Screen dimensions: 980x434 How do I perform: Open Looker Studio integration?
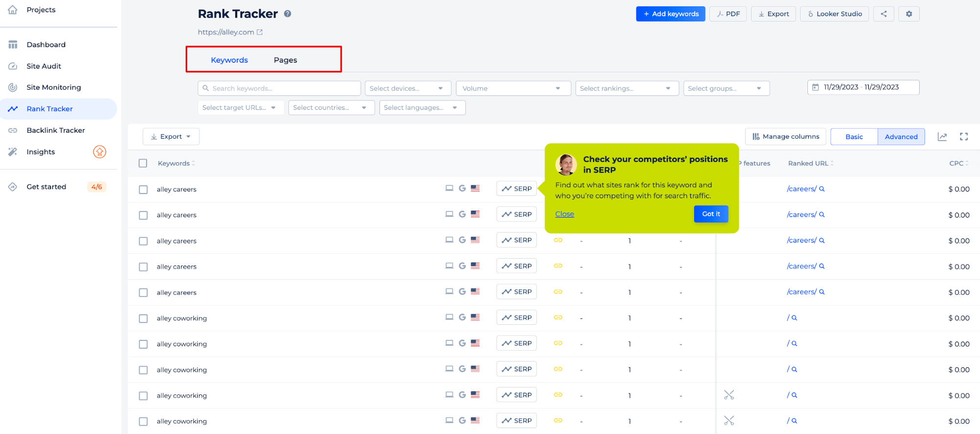[x=834, y=14]
